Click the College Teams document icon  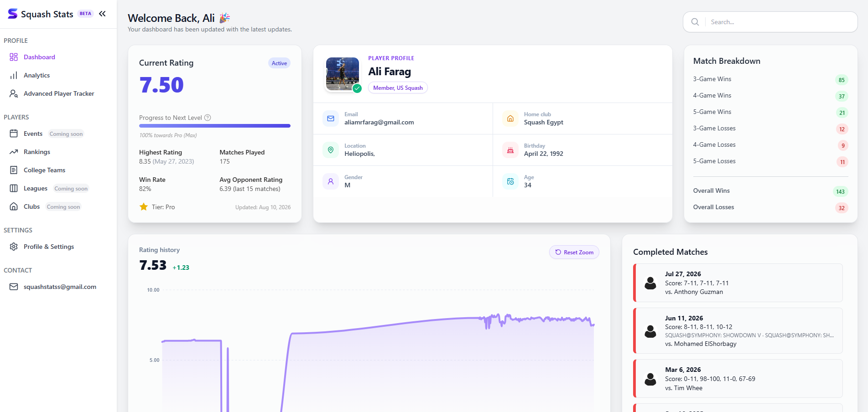tap(14, 170)
